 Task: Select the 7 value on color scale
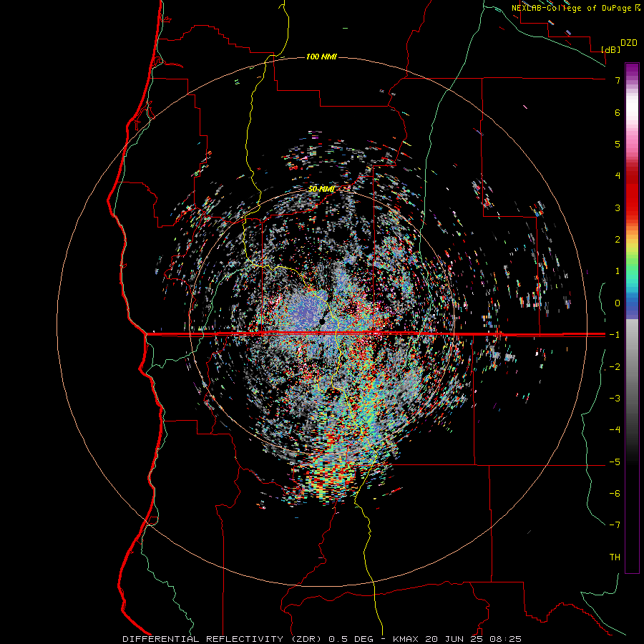(618, 80)
